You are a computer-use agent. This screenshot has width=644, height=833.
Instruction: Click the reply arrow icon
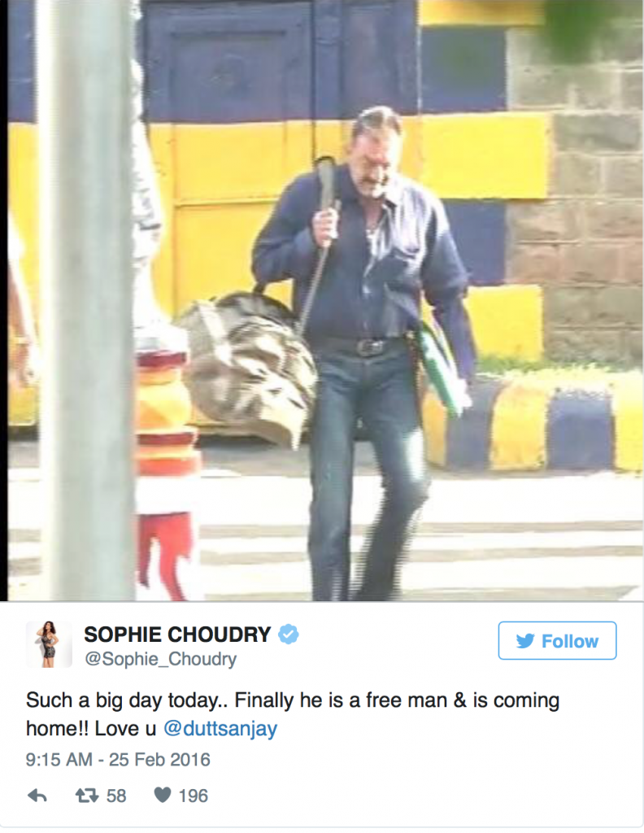pos(37,796)
